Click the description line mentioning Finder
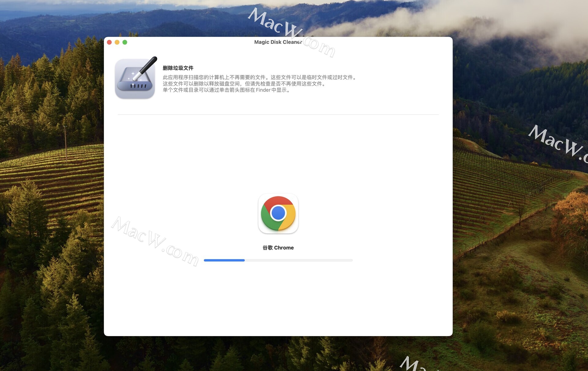The image size is (588, 371). (227, 90)
